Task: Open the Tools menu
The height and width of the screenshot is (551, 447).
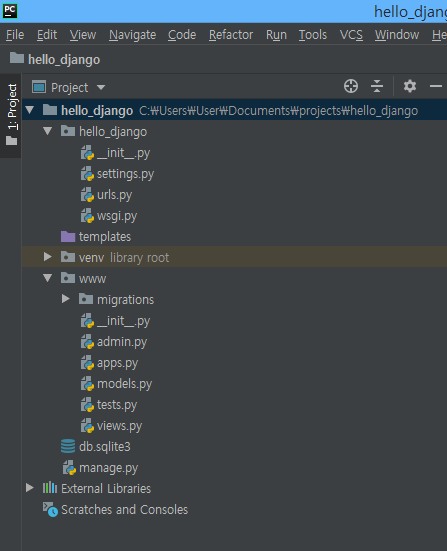Action: point(313,35)
